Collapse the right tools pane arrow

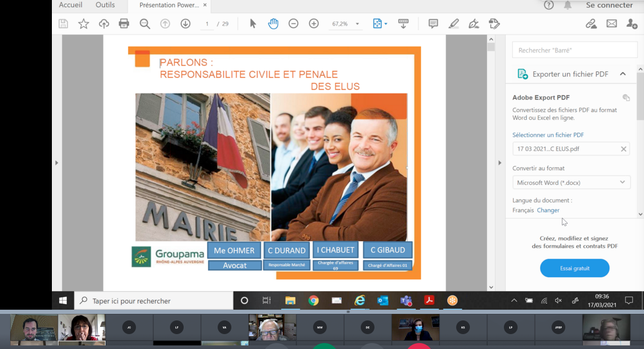click(500, 163)
